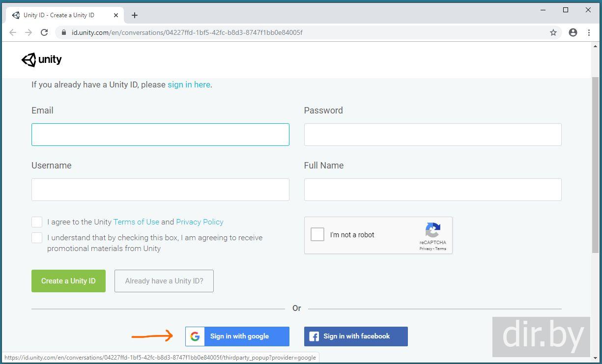Click Already have a Unity ID? button

164,281
